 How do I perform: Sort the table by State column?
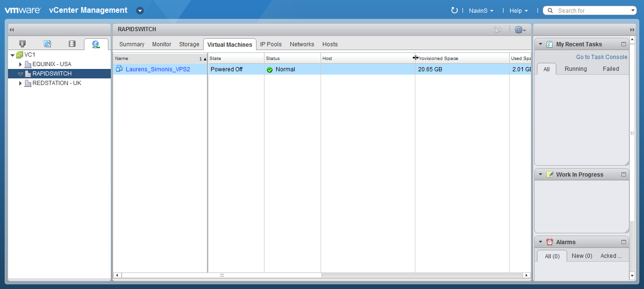[236, 58]
